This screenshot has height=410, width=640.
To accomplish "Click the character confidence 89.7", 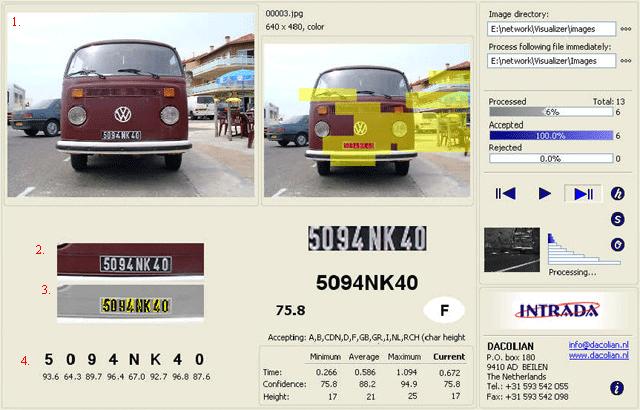I will pos(93,377).
